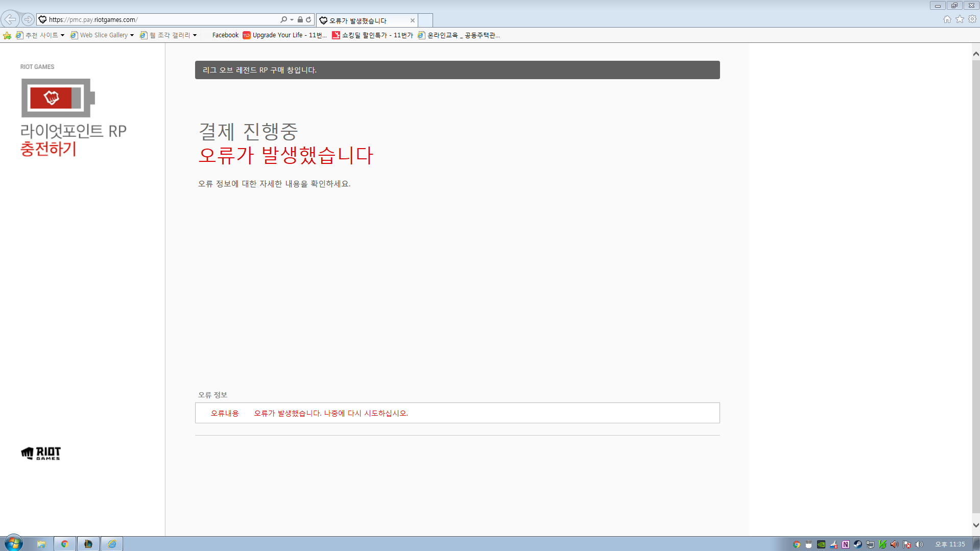This screenshot has width=980, height=551.
Task: Open the Facebook bookmark link
Action: (x=225, y=35)
